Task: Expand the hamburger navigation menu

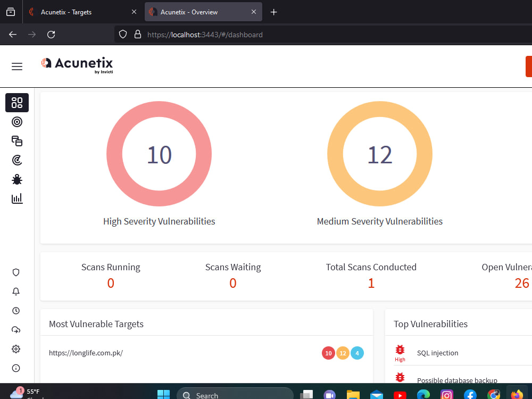Action: [x=16, y=66]
